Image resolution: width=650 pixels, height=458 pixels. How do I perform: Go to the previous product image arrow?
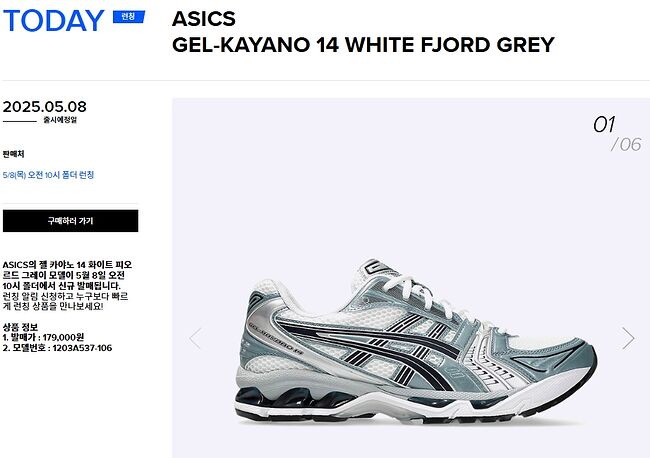click(195, 338)
